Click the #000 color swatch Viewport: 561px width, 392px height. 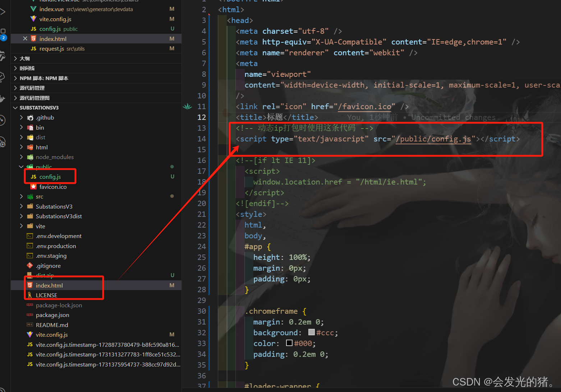[x=289, y=343]
